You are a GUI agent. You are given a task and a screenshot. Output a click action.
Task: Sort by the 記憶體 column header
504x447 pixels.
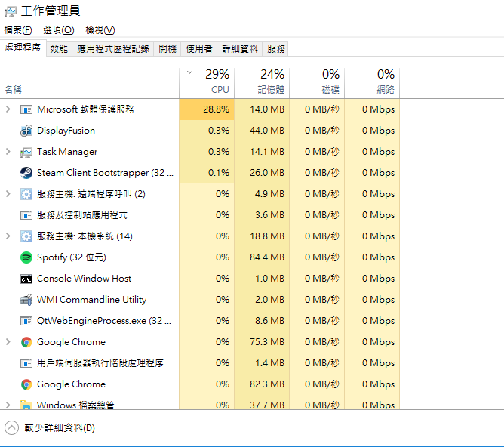point(271,89)
